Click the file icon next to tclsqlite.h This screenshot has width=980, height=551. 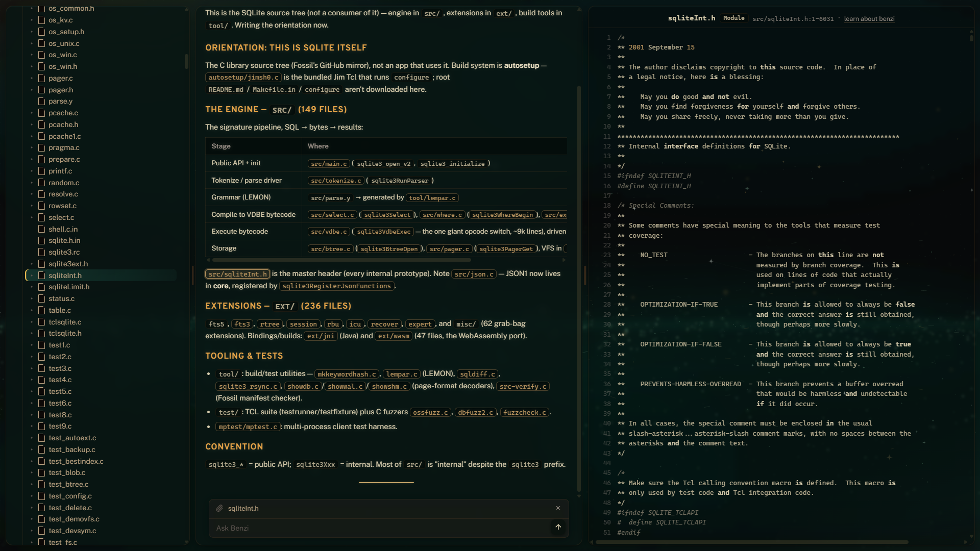click(42, 333)
